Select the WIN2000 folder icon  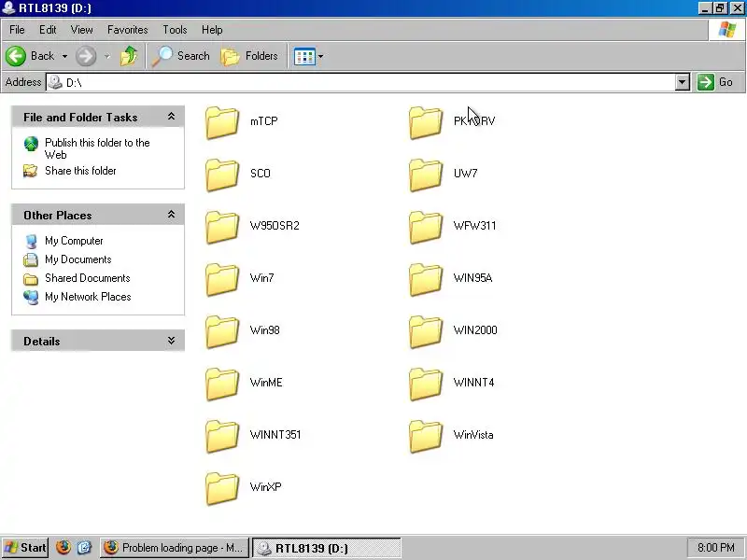(x=426, y=332)
